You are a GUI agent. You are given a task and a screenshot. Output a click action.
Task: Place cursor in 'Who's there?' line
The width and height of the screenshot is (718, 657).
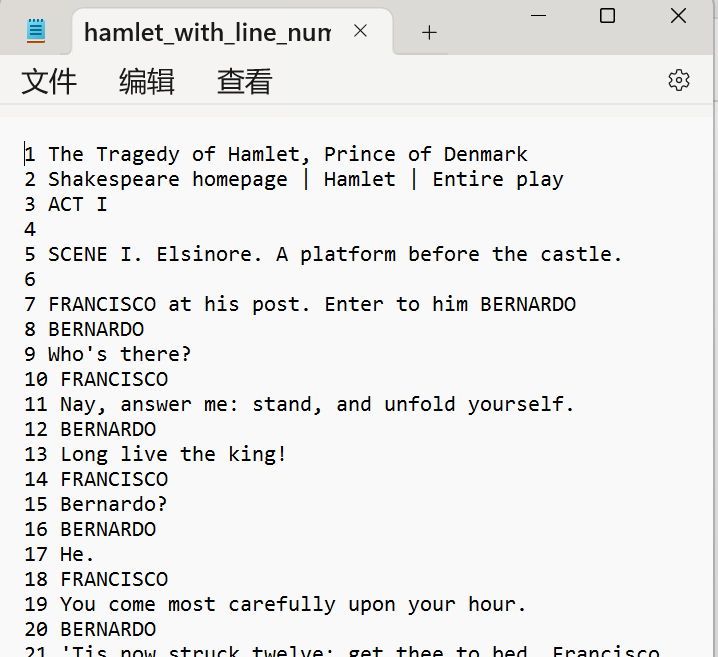click(119, 354)
